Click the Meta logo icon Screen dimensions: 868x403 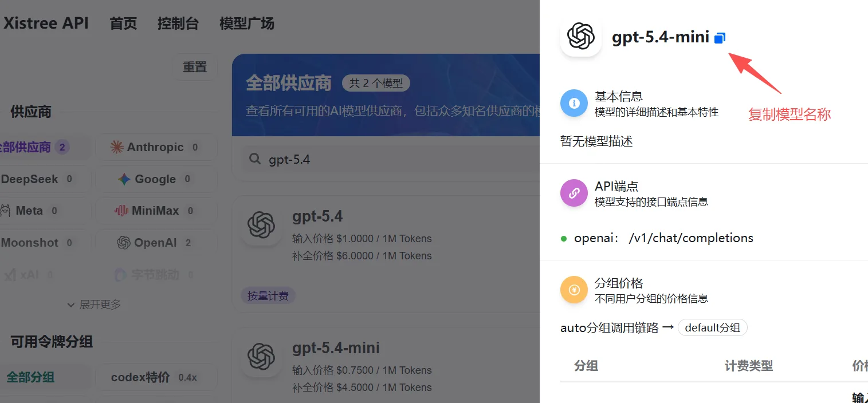tap(5, 211)
